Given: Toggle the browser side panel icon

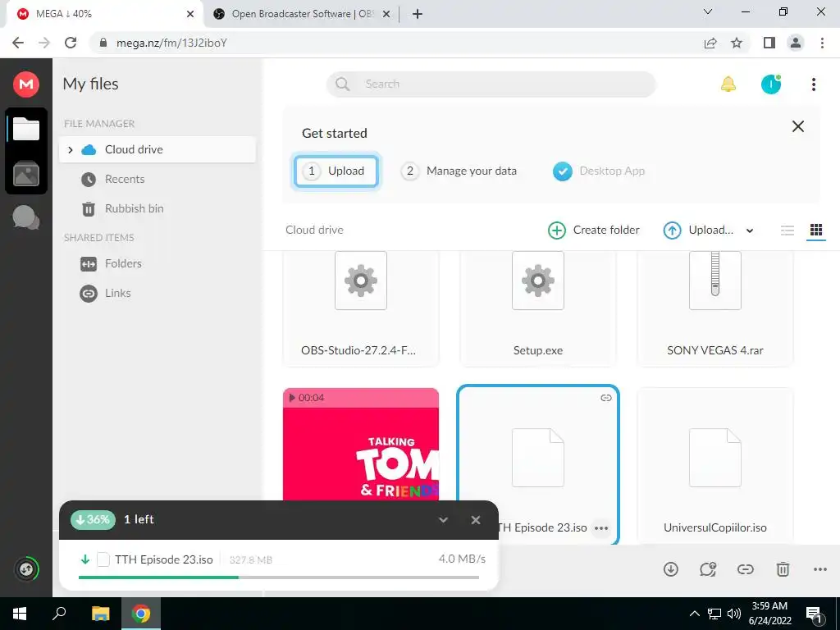Looking at the screenshot, I should (x=769, y=43).
